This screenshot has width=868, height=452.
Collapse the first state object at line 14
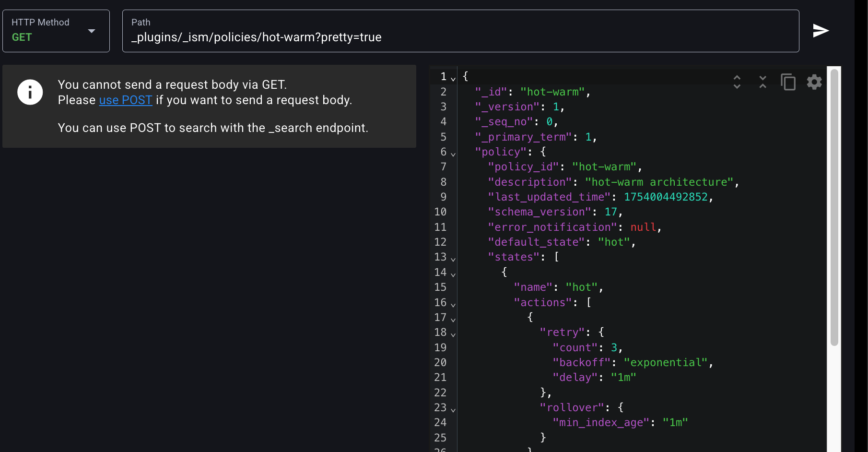coord(453,274)
